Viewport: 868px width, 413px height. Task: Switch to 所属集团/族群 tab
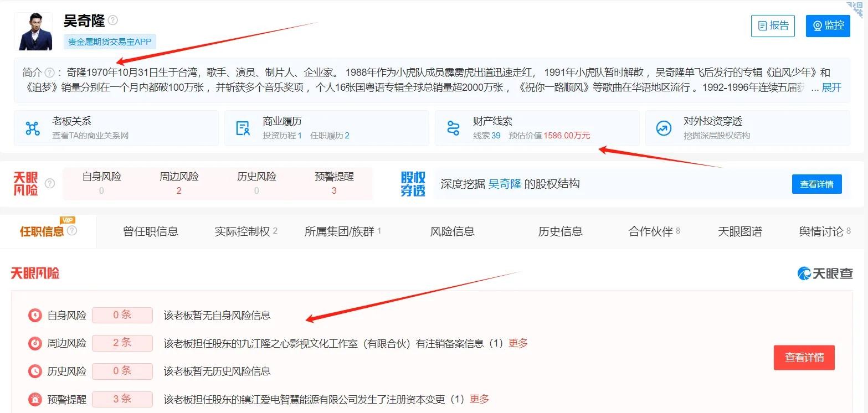343,231
